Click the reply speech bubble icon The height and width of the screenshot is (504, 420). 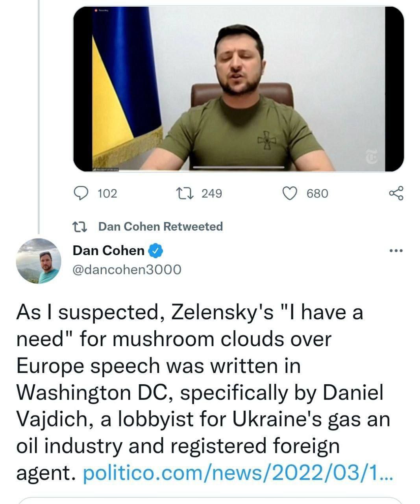coord(81,193)
